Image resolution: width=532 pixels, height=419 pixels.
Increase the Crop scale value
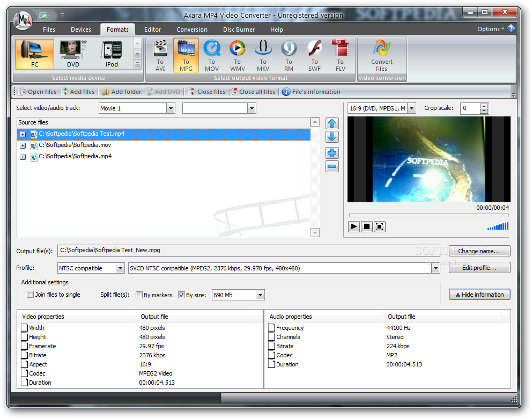tap(484, 106)
